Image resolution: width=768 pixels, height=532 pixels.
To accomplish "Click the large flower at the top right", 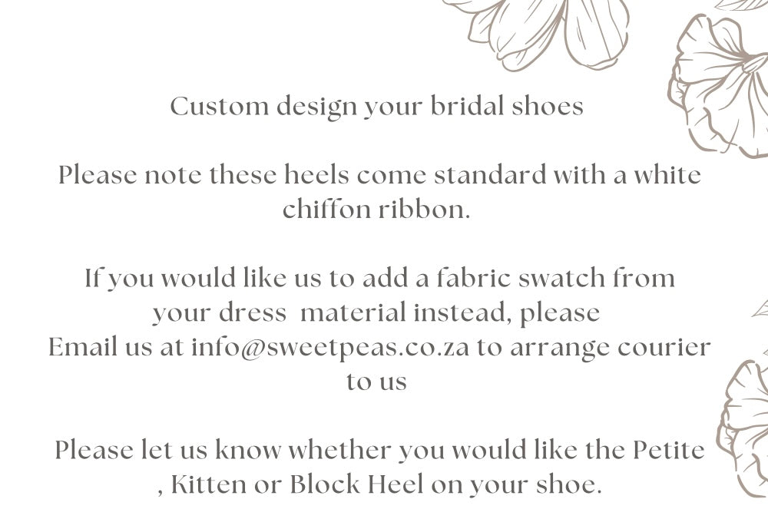I will [x=719, y=86].
